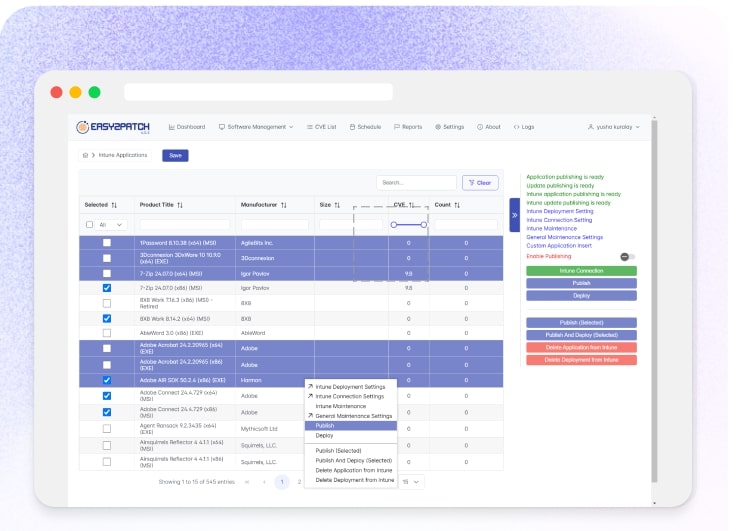Check the 1Password 8.10.38 row checkbox
The width and height of the screenshot is (752, 531).
[107, 243]
